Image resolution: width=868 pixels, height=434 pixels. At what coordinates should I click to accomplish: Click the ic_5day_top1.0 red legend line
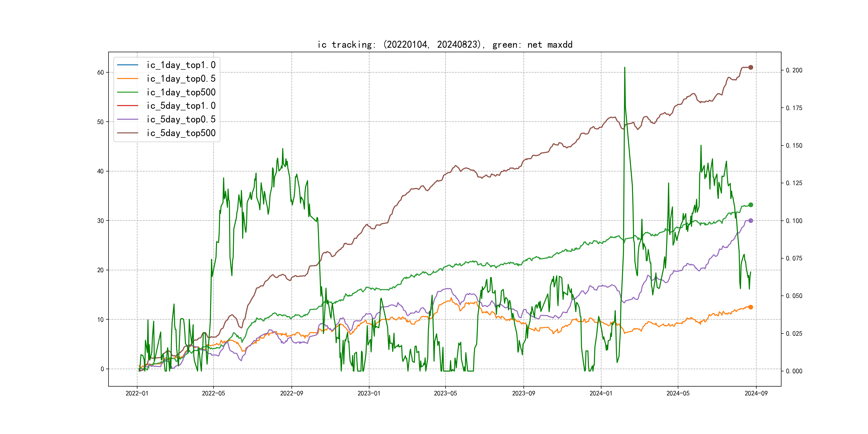coord(127,106)
